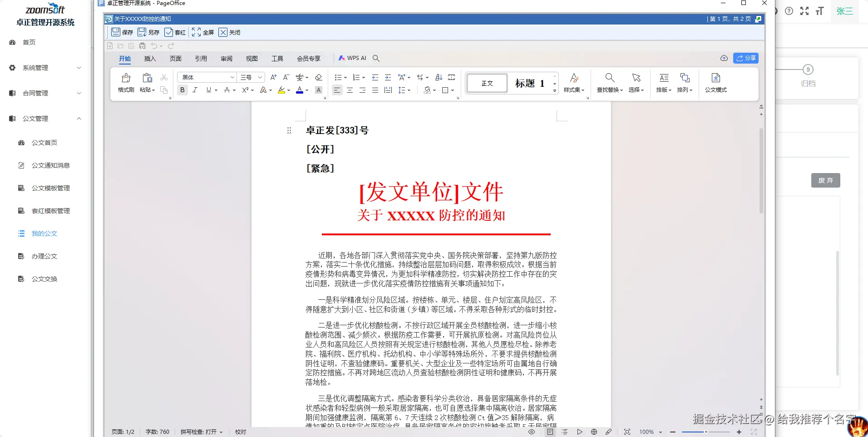Click the Paste (粘贴) clipboard icon
The width and height of the screenshot is (868, 437).
pyautogui.click(x=147, y=78)
